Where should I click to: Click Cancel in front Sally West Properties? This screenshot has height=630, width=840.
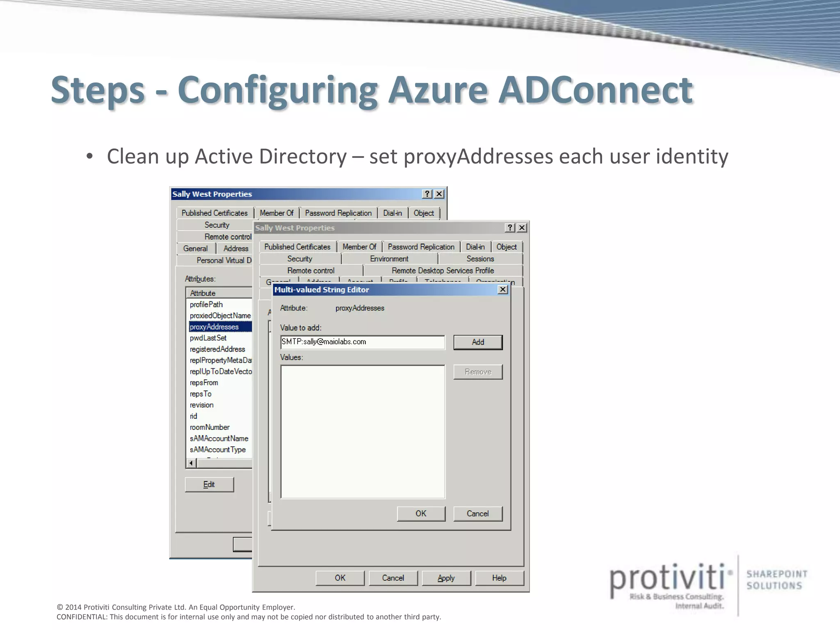[393, 578]
